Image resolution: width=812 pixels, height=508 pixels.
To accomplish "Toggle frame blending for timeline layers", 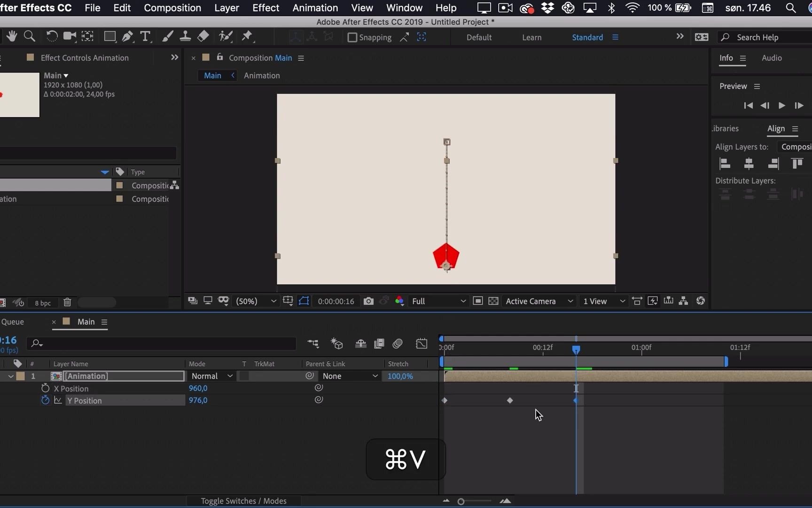I will pyautogui.click(x=379, y=344).
